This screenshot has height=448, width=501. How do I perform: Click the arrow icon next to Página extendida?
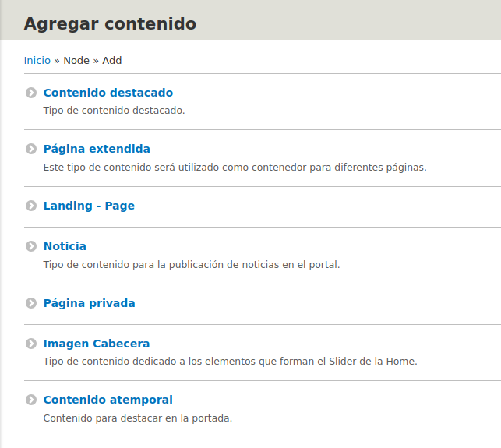point(31,149)
